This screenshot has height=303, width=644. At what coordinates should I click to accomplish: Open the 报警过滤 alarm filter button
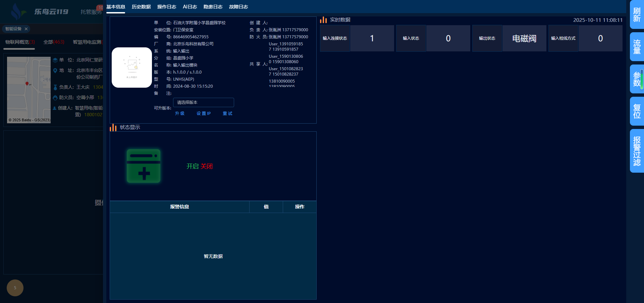[637, 151]
